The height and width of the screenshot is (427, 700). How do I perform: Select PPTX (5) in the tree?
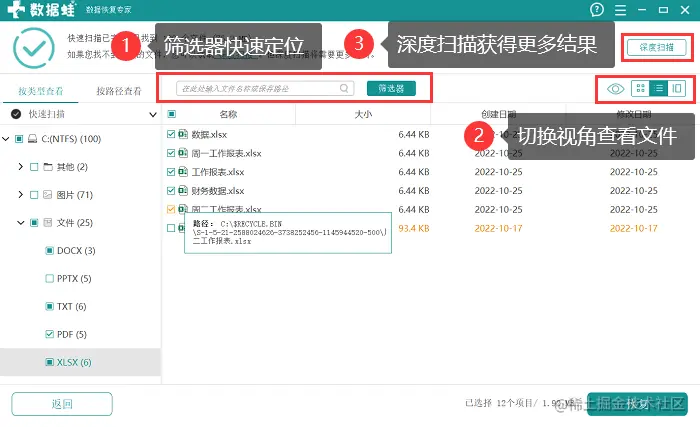point(74,278)
